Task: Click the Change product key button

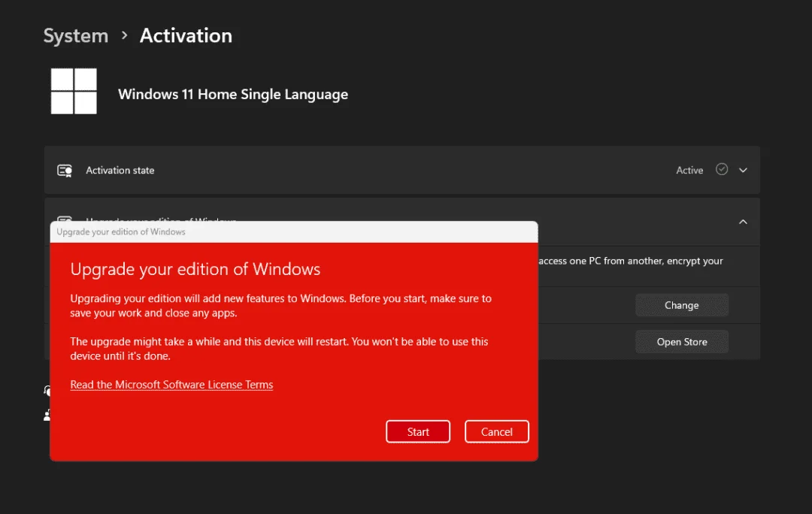Action: 681,305
